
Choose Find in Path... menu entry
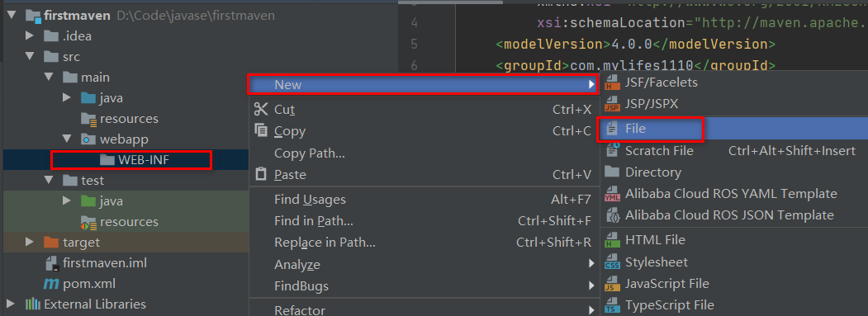click(x=424, y=221)
